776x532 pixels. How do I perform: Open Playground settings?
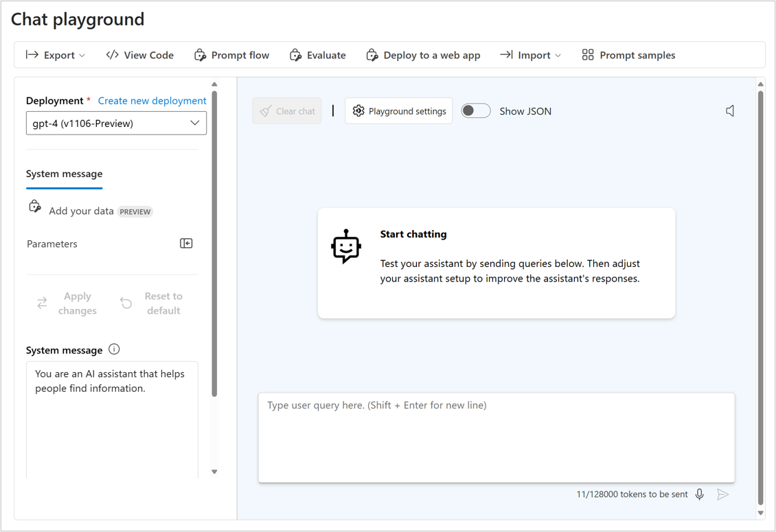[399, 111]
